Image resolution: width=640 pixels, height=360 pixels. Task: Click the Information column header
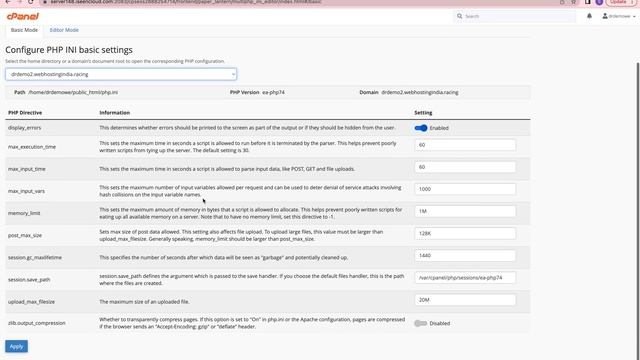click(115, 113)
